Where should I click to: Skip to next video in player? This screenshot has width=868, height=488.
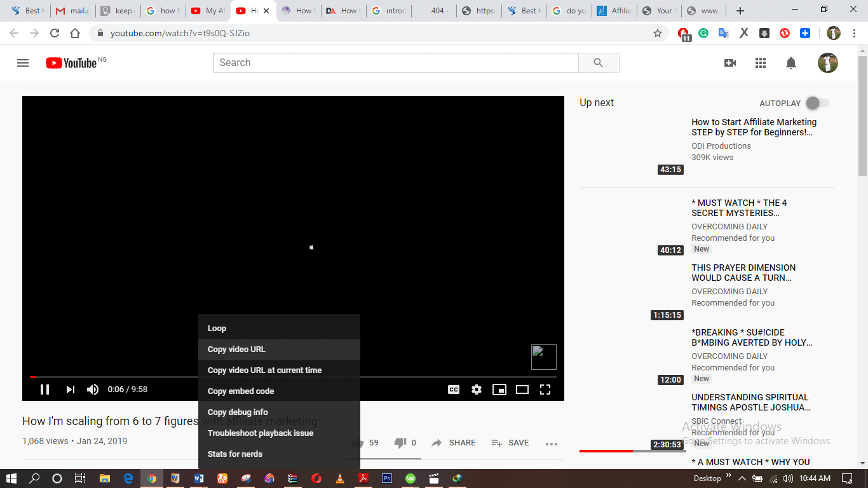[71, 390]
